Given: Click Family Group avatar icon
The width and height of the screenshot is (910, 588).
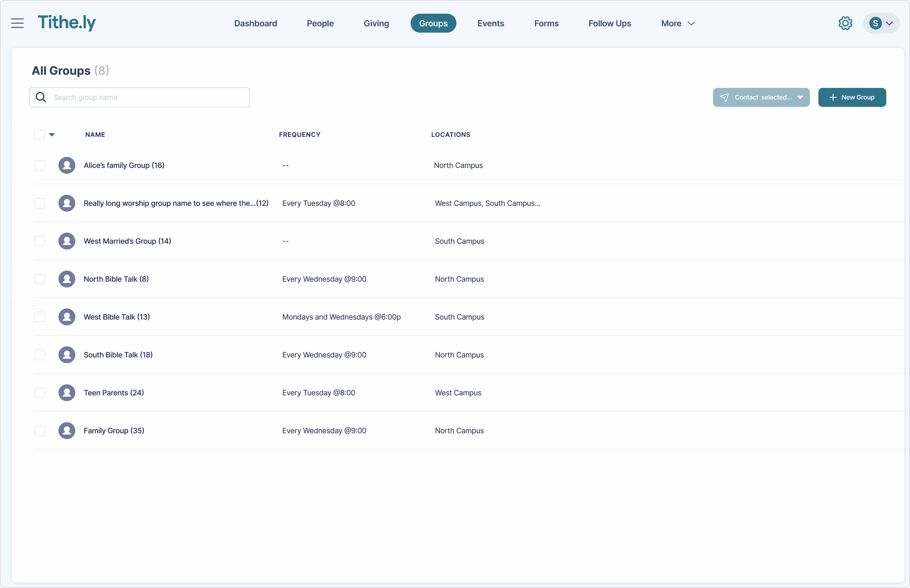Looking at the screenshot, I should click(67, 431).
